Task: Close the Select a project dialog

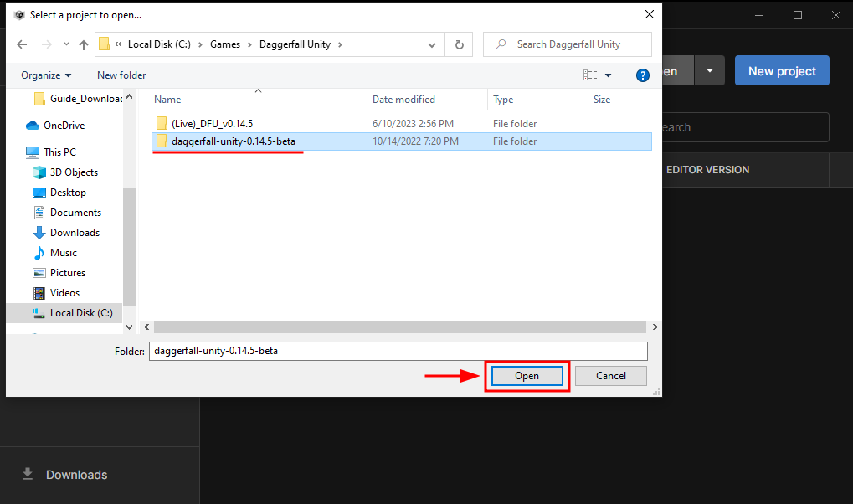Action: coord(650,15)
